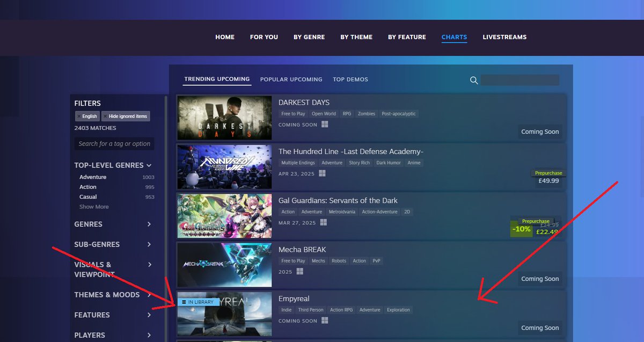Image resolution: width=644 pixels, height=342 pixels.
Task: Click PvP tag on Mecha BREAK
Action: (376, 261)
